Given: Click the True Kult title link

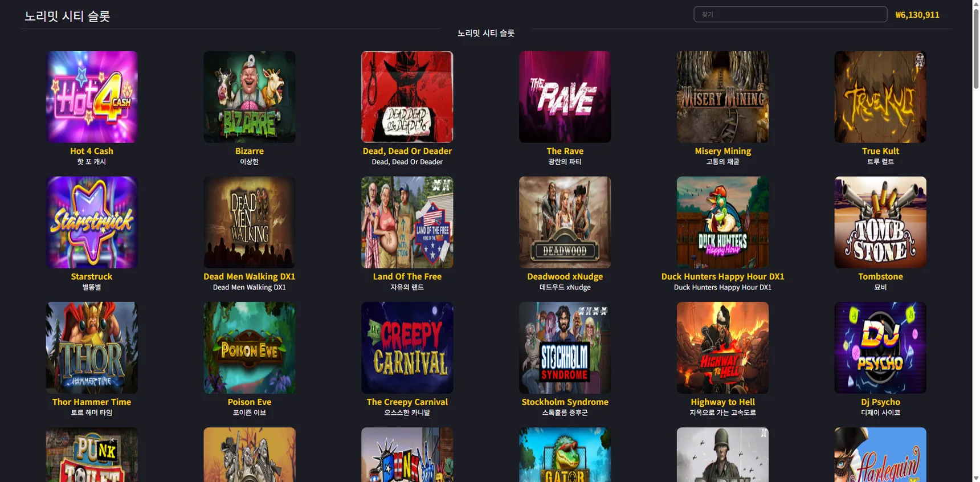Looking at the screenshot, I should click(880, 151).
